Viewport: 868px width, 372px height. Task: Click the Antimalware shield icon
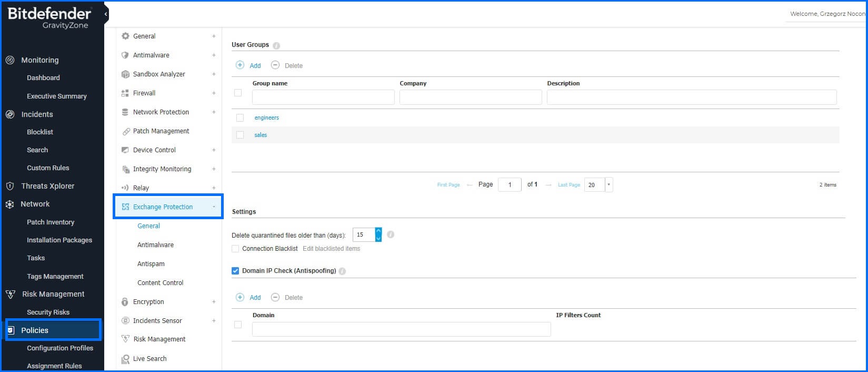(125, 55)
